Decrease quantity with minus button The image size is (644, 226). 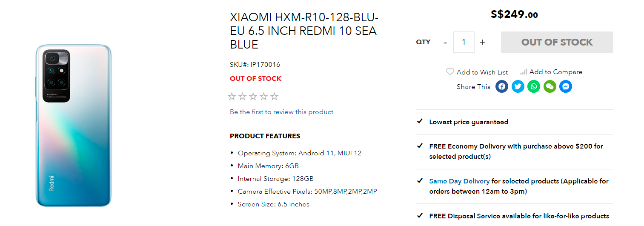[x=445, y=42]
